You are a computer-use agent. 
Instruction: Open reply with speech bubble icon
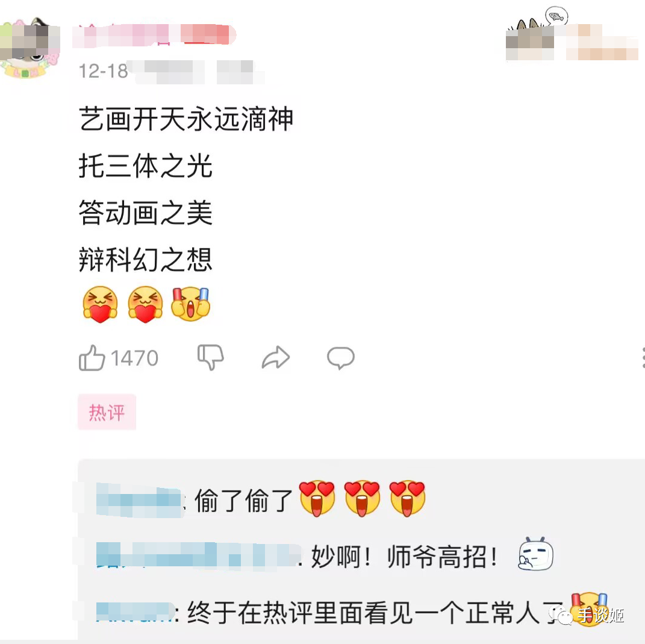click(x=341, y=358)
